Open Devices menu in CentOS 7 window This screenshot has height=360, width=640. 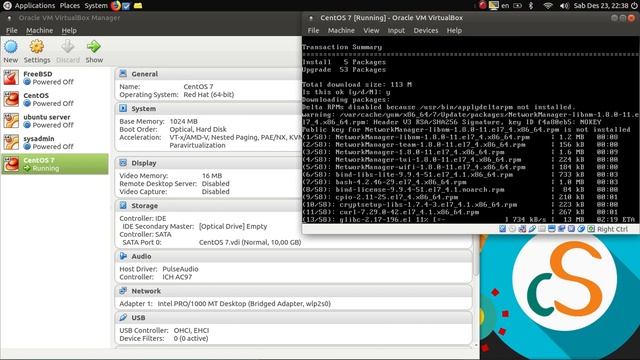425,30
